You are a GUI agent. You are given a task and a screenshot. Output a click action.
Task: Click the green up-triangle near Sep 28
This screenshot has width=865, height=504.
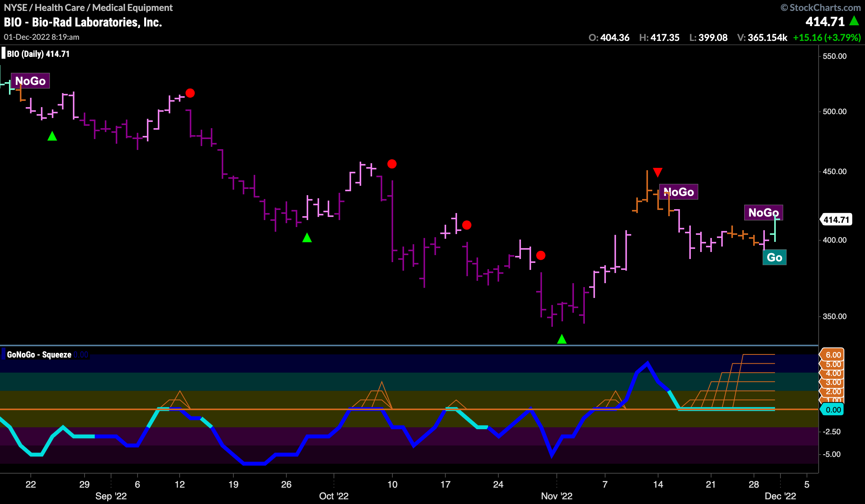(307, 237)
